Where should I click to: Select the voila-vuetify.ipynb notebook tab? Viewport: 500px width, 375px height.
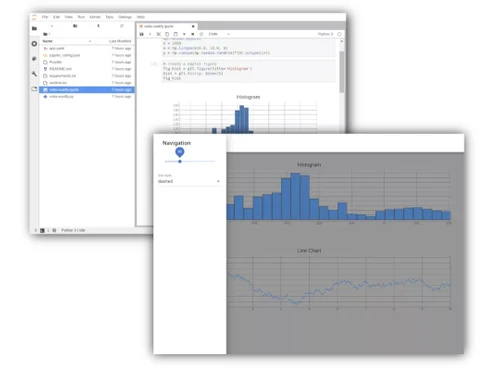tap(167, 26)
